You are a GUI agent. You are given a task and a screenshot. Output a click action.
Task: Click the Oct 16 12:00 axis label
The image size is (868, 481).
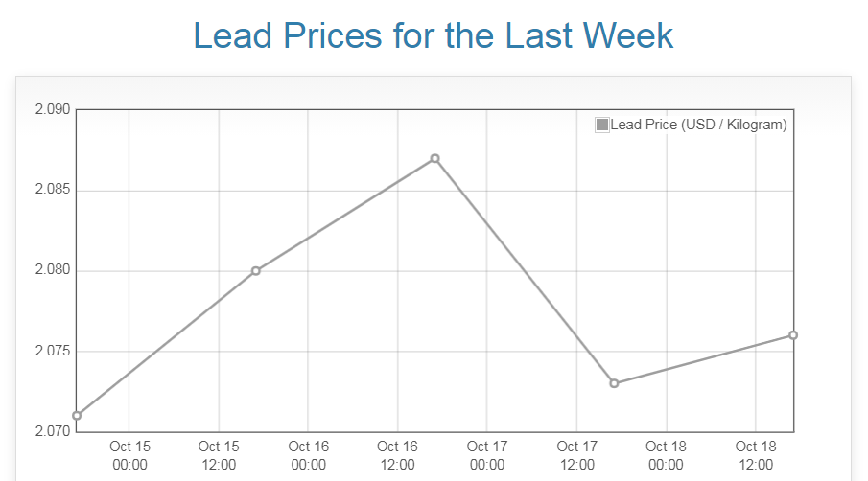click(x=397, y=455)
